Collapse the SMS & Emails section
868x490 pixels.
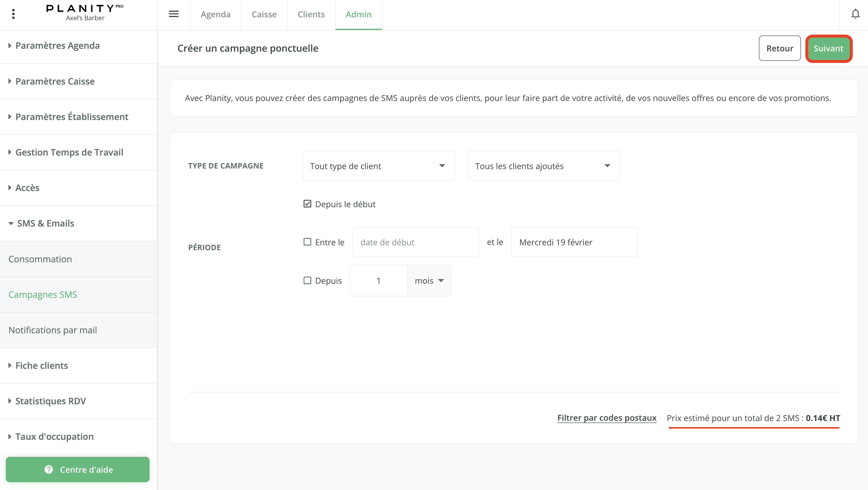(11, 223)
